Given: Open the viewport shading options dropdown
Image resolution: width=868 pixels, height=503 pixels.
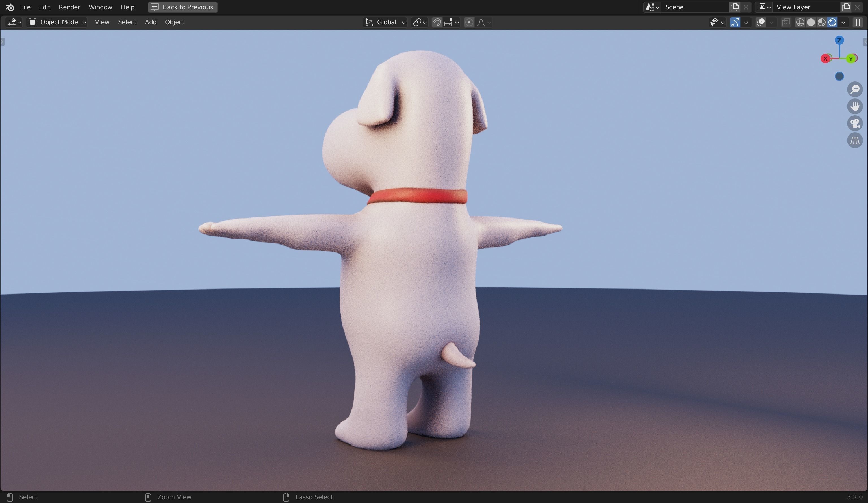Looking at the screenshot, I should [843, 22].
